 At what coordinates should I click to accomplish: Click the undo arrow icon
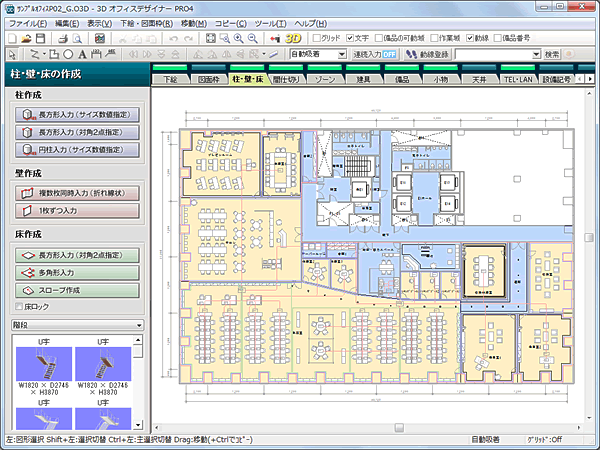[174, 38]
